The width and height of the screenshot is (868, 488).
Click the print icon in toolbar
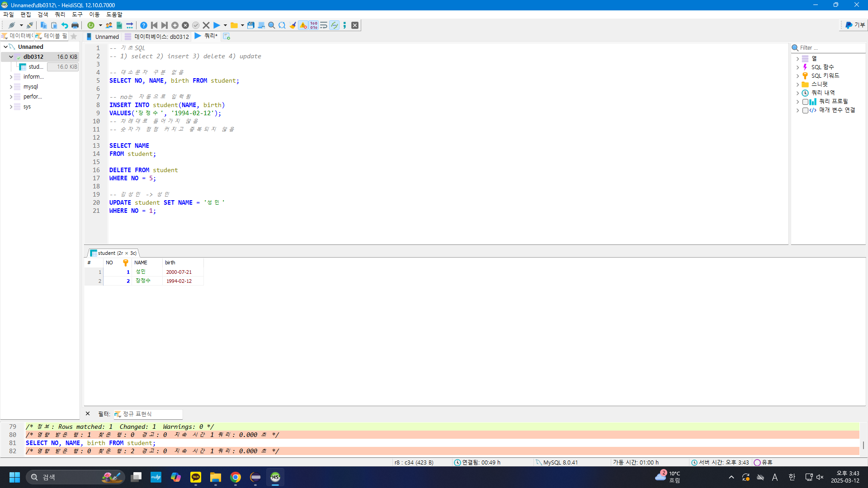75,25
